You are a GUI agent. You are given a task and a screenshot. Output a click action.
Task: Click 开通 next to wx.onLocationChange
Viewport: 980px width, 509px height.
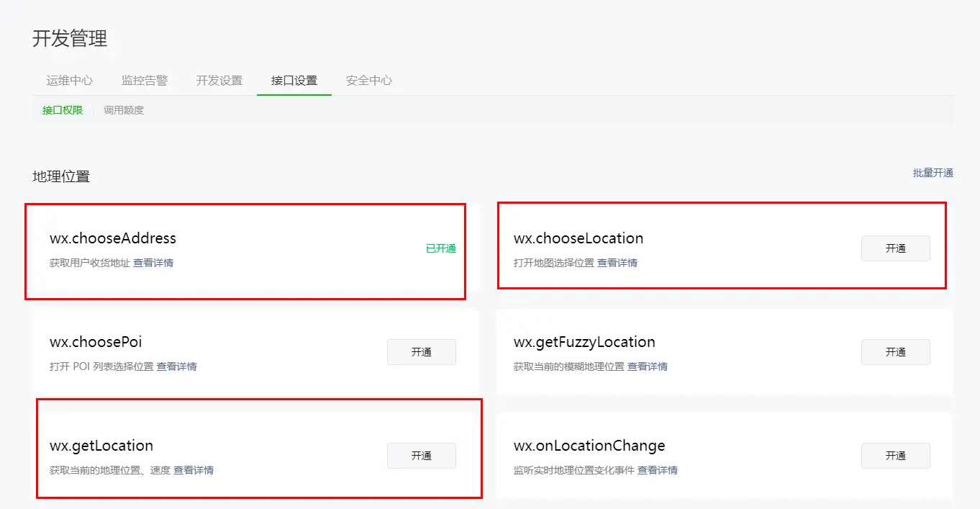point(895,456)
